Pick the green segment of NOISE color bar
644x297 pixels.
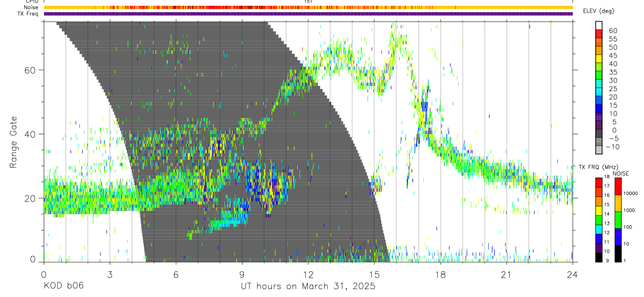pyautogui.click(x=617, y=219)
